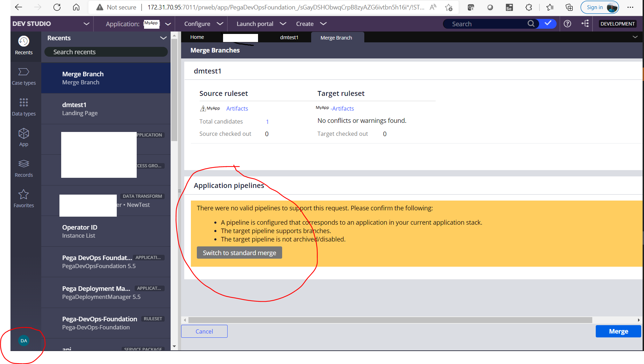Viewport: 644px width, 364px height.
Task: Open the source ruleset Artifacts link
Action: point(237,108)
